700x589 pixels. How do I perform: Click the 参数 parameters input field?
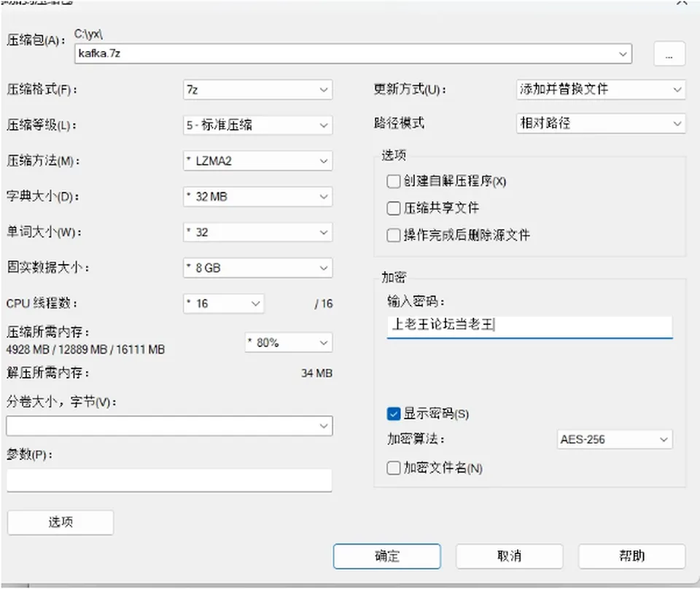[169, 480]
